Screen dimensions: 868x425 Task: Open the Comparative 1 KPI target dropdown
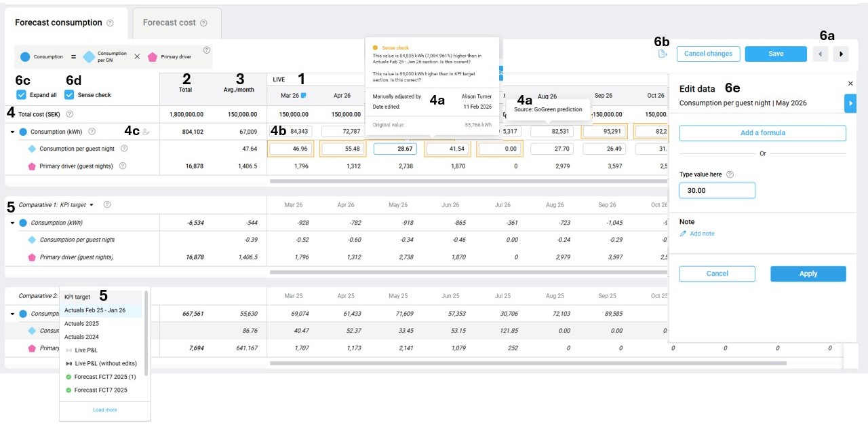point(92,204)
